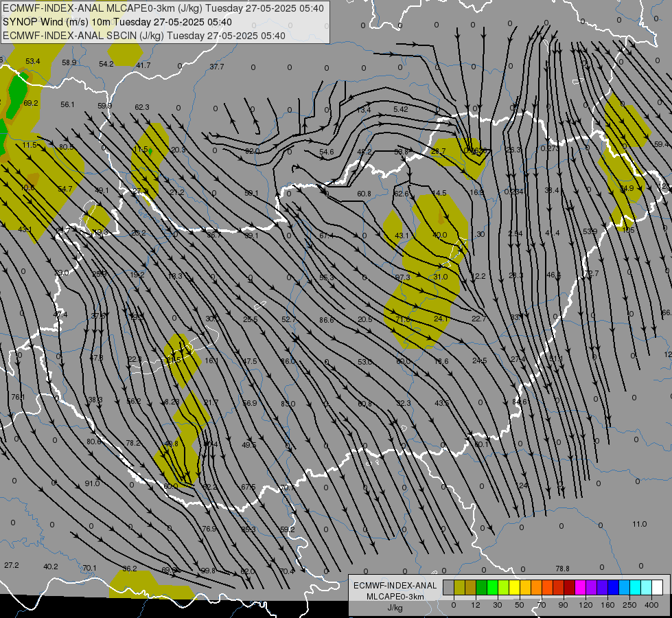Click the map value 58.9
Viewport: 672px width, 618px height.
tap(69, 62)
